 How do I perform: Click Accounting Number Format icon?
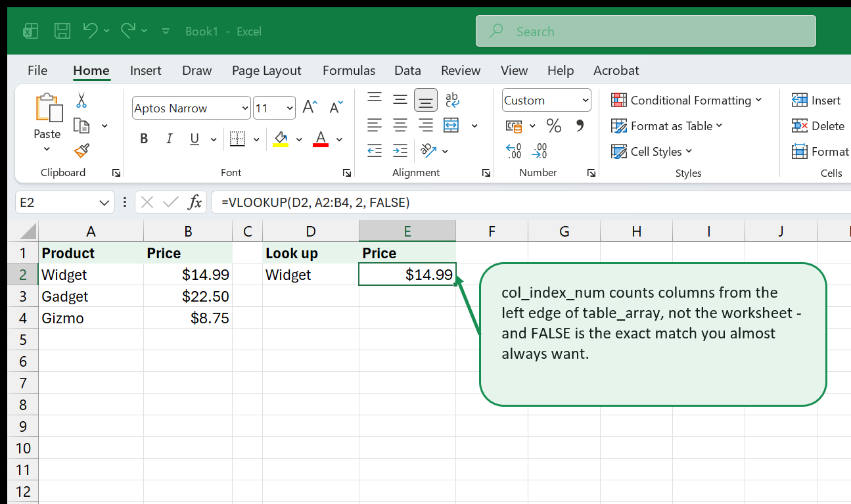click(x=514, y=126)
